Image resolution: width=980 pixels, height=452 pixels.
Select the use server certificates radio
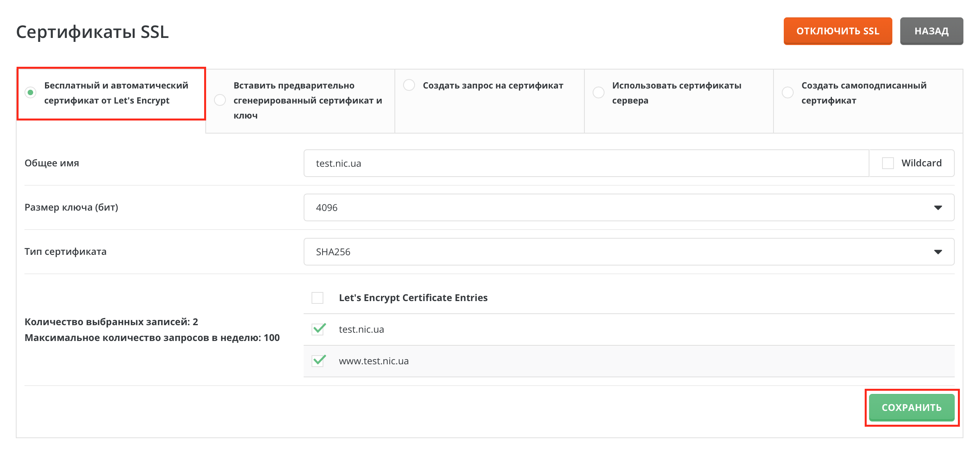599,92
